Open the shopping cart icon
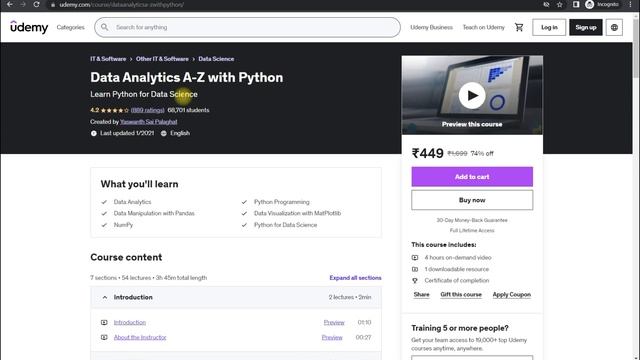This screenshot has height=360, width=640. [519, 27]
